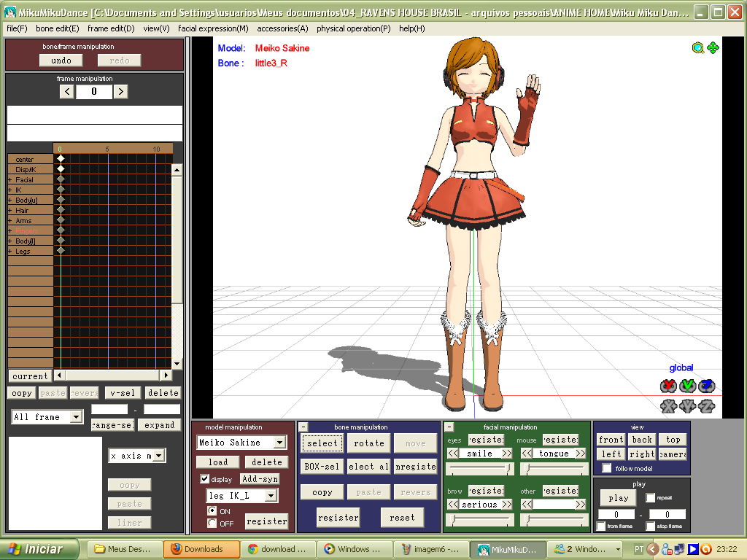This screenshot has height=560, width=747.
Task: Click the BOX-sel button
Action: click(x=322, y=466)
